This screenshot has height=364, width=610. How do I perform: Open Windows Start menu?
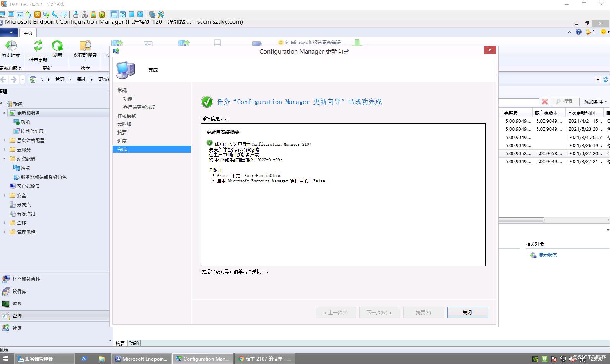[x=6, y=359]
